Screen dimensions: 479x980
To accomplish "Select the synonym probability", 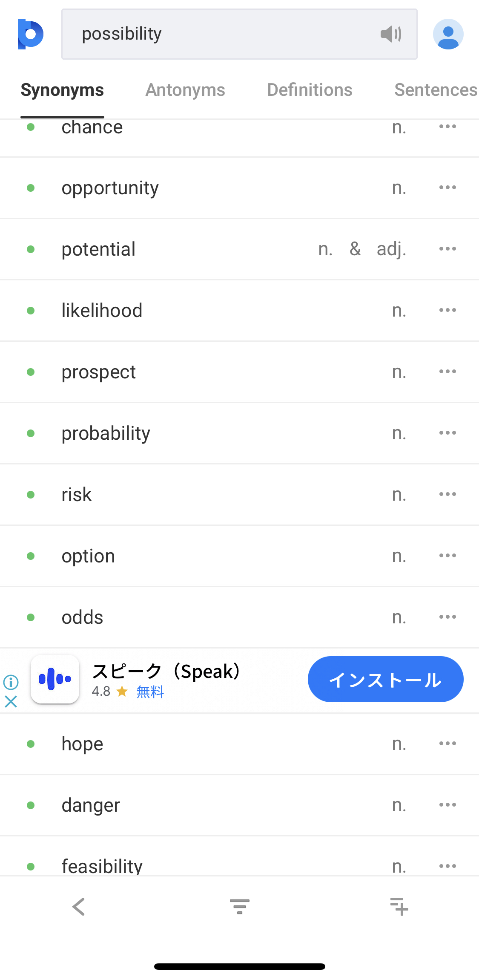I will pyautogui.click(x=106, y=433).
